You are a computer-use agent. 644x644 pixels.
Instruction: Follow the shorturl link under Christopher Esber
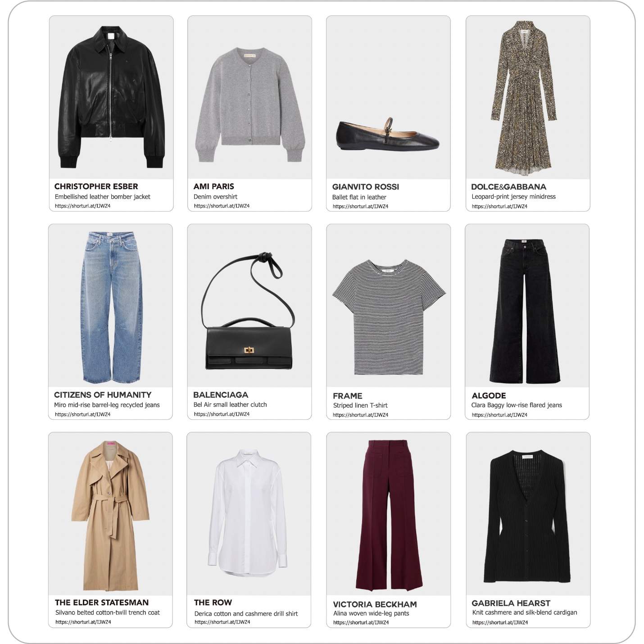(x=82, y=206)
